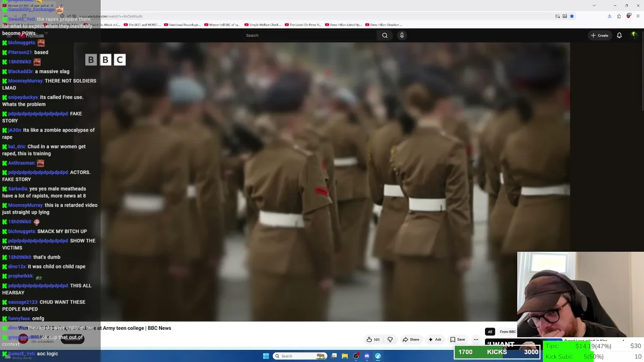Click the YouTube search magnifier button

click(x=385, y=35)
